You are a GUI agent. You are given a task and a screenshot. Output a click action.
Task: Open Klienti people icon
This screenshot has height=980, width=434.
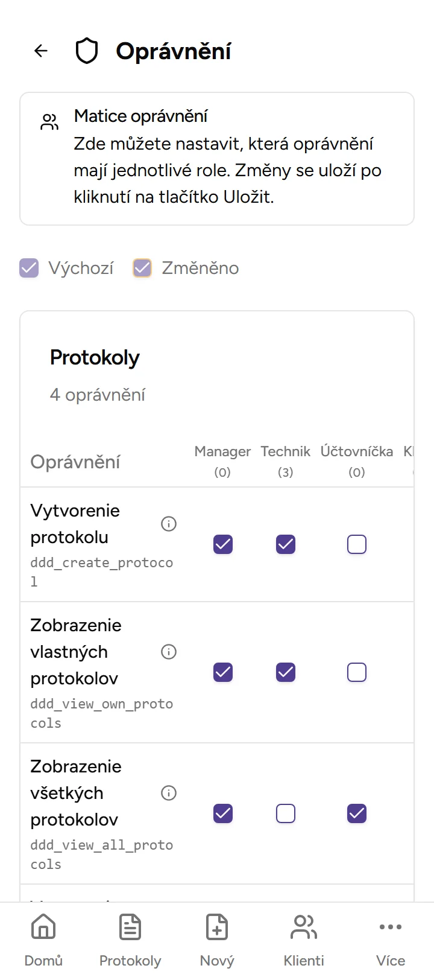click(x=303, y=927)
